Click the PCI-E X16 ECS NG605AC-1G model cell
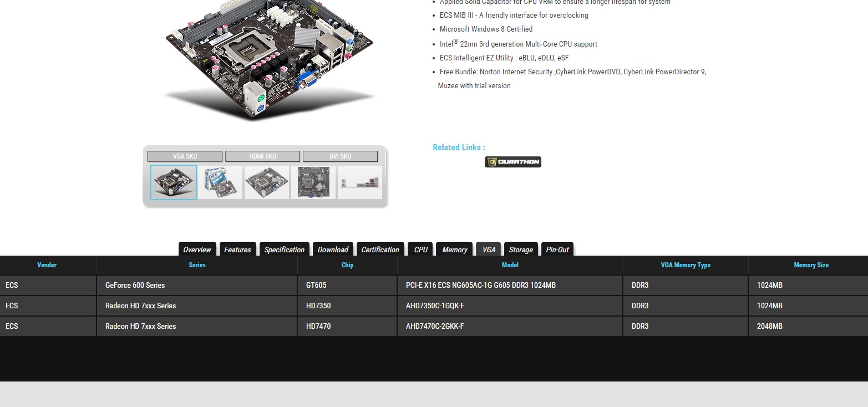This screenshot has height=407, width=868. (510, 285)
